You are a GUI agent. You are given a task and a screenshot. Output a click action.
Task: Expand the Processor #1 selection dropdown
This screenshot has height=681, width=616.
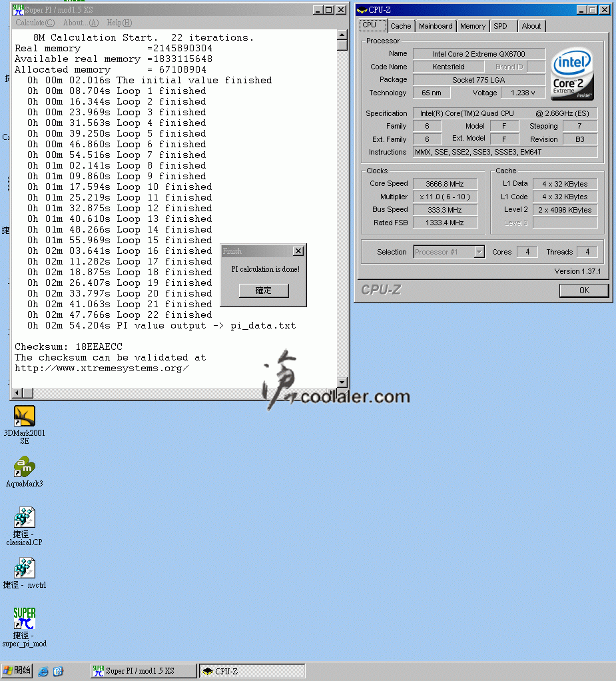coord(479,252)
